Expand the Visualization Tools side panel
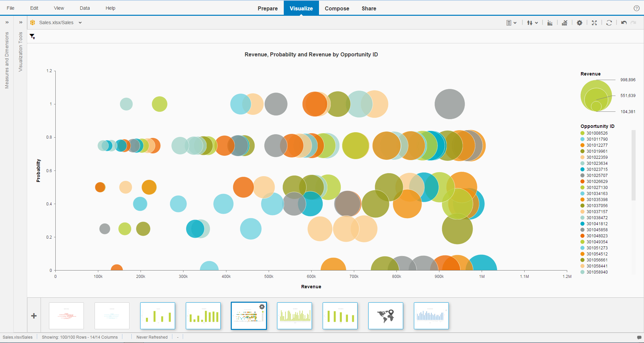 click(20, 22)
